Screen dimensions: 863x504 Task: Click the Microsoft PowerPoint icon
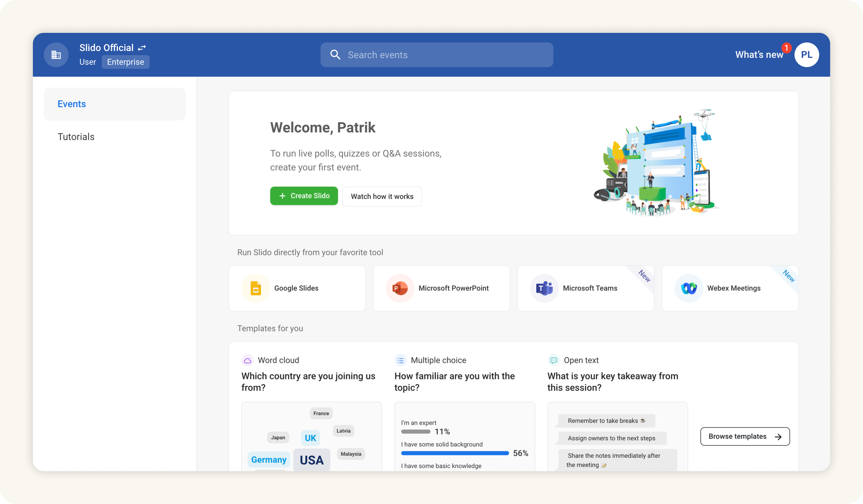coord(400,288)
